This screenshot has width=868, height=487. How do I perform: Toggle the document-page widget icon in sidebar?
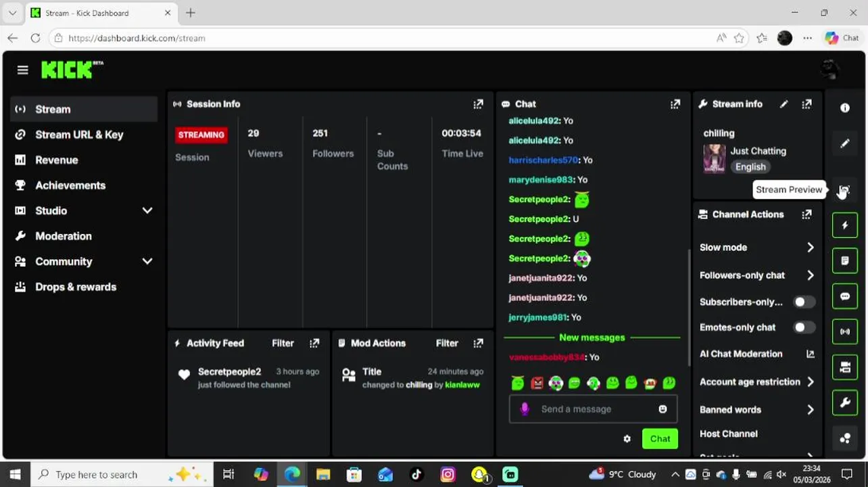tap(845, 261)
